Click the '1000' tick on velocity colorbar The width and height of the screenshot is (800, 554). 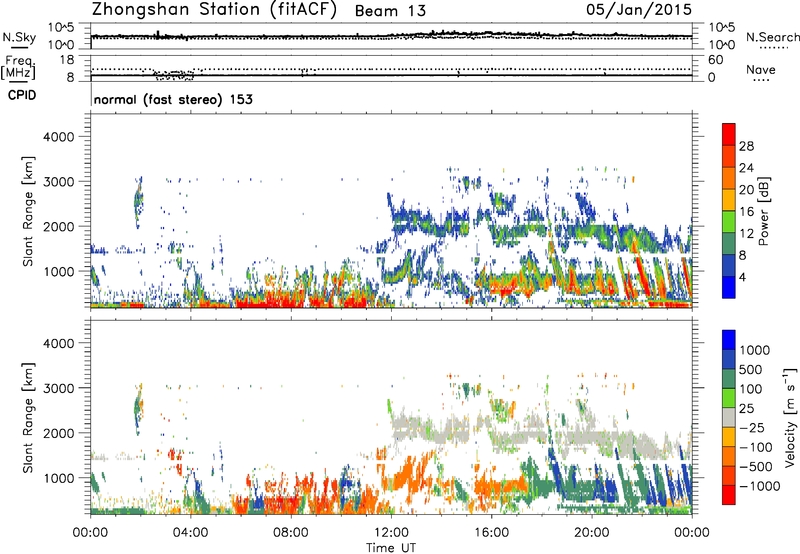point(755,350)
